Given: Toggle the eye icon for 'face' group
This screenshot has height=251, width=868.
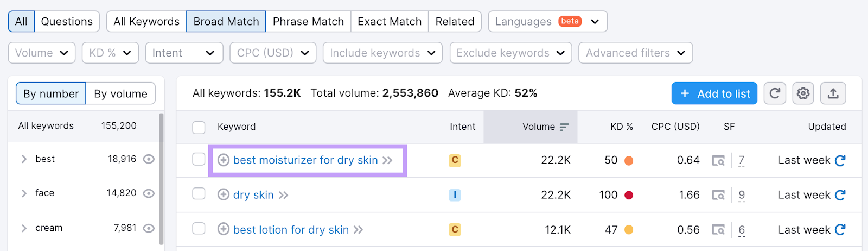Looking at the screenshot, I should pyautogui.click(x=149, y=193).
